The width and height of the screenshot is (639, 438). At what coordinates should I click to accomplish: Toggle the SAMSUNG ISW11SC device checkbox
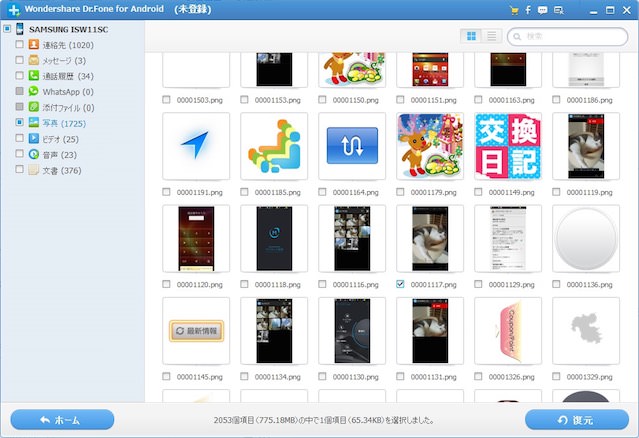[7, 29]
